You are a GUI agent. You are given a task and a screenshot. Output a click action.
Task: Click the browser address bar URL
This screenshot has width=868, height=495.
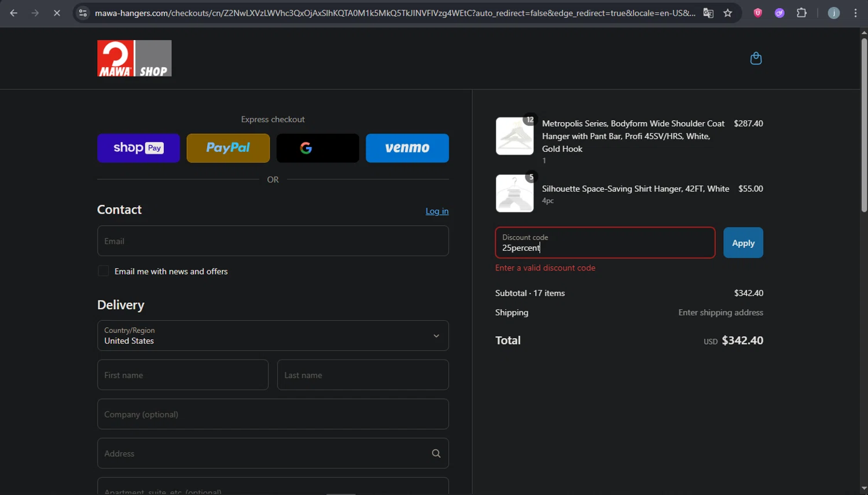click(x=395, y=13)
